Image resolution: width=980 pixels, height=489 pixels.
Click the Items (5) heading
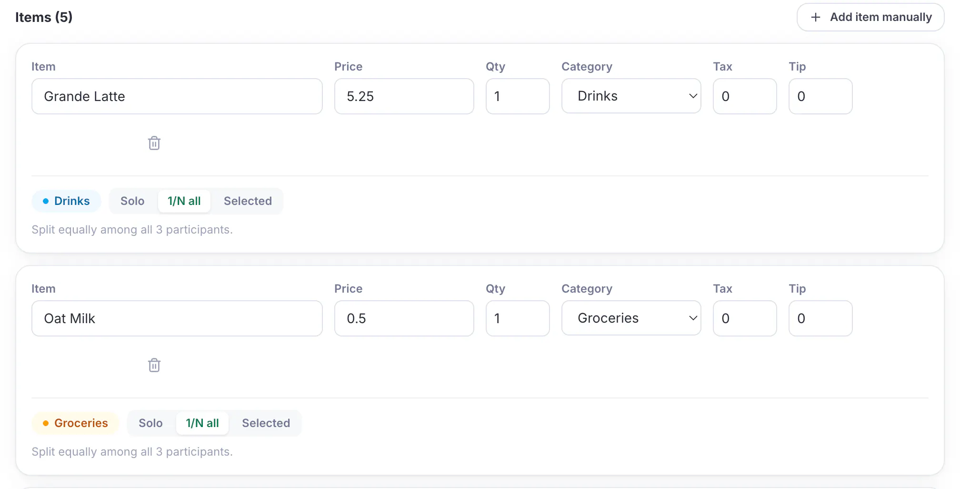(x=44, y=17)
